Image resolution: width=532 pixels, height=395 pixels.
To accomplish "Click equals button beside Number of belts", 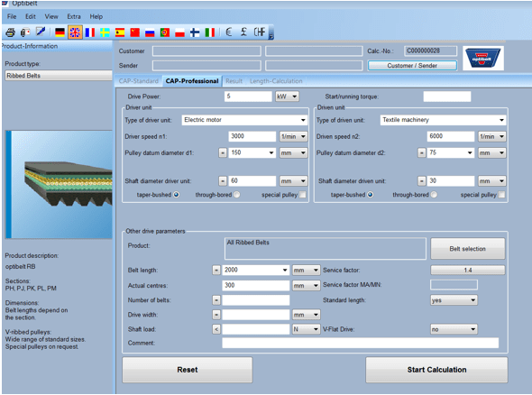I will (216, 300).
